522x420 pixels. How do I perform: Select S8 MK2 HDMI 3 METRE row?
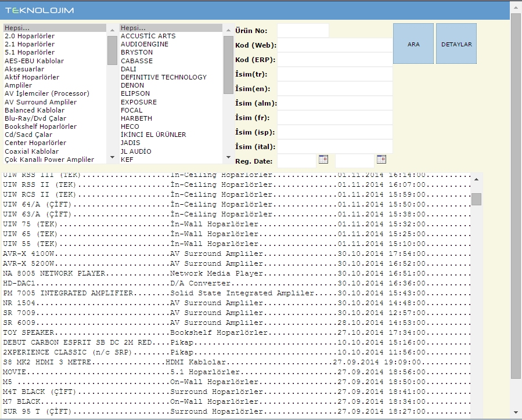pyautogui.click(x=236, y=362)
